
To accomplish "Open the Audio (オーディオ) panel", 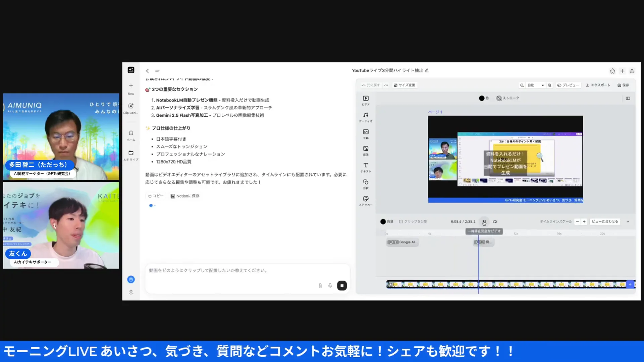I will (x=366, y=117).
